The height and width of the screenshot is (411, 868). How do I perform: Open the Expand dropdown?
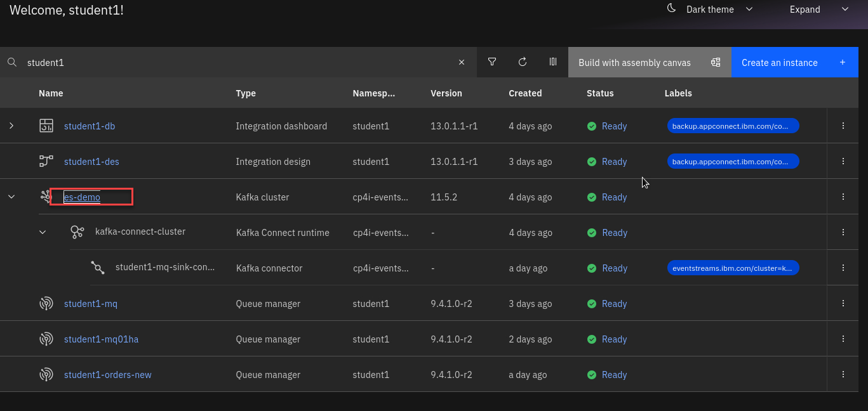(818, 10)
